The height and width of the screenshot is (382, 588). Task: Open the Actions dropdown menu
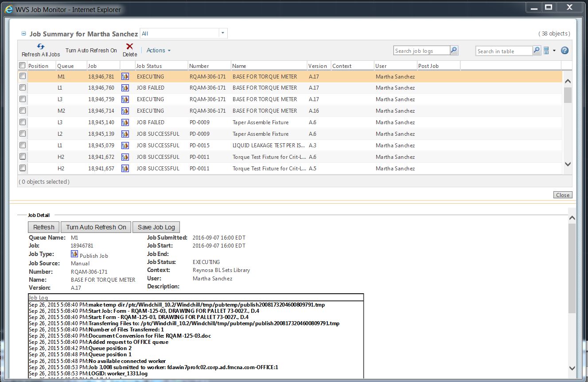coord(159,51)
